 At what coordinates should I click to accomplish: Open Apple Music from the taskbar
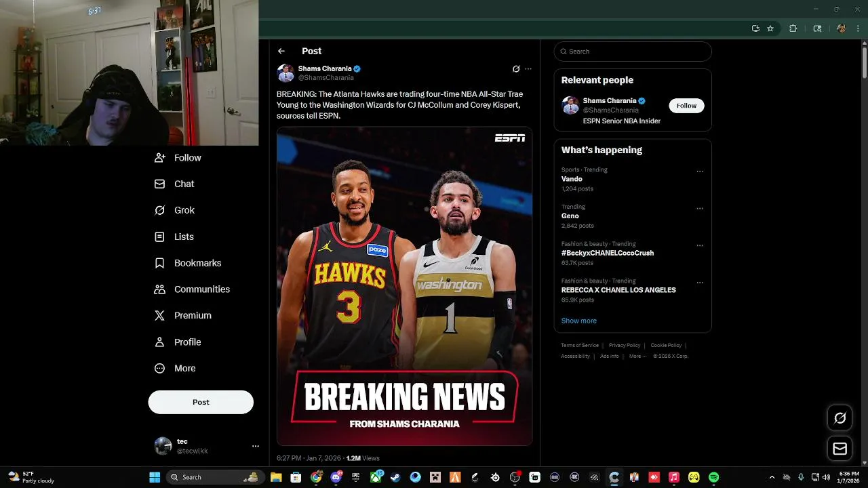point(674,477)
